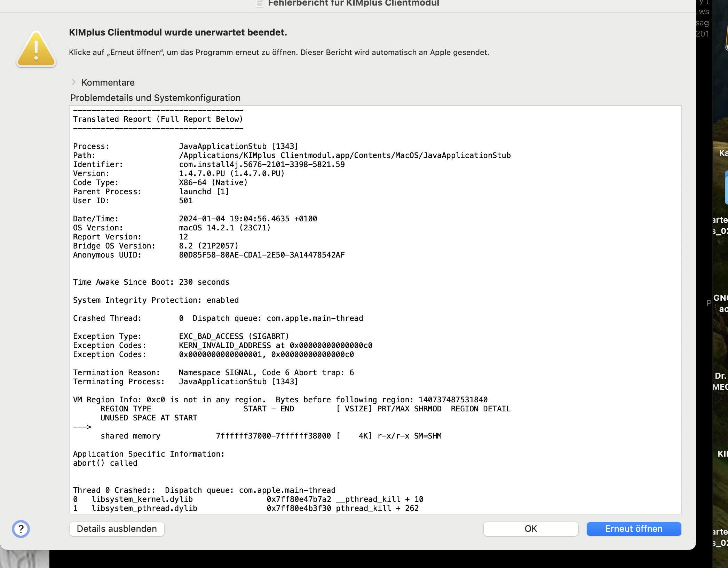Click the 'Thread 0 Crashed::' line
728x568 pixels.
204,490
